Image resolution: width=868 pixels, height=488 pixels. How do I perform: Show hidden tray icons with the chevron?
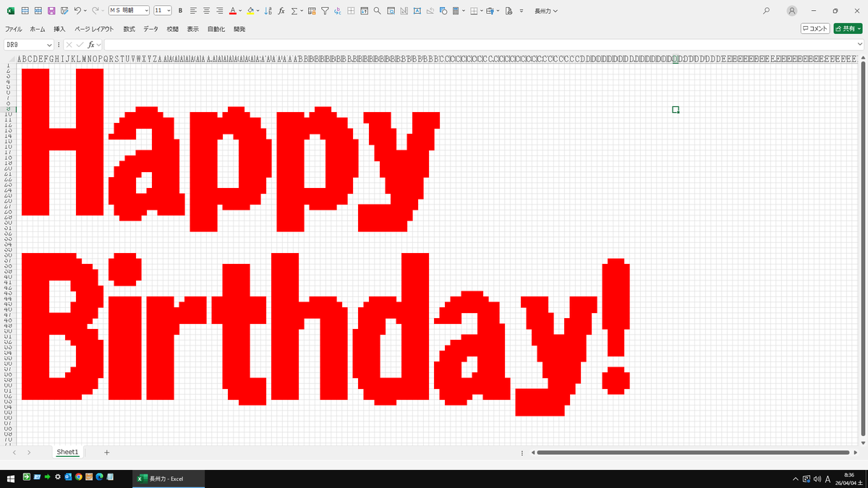pyautogui.click(x=796, y=478)
